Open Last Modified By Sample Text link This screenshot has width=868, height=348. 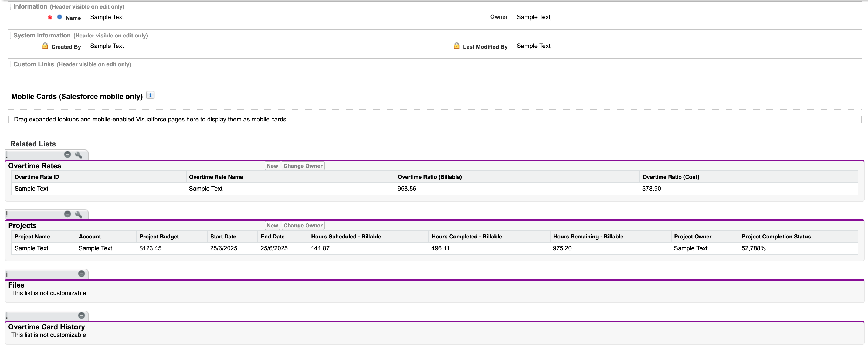pos(533,46)
